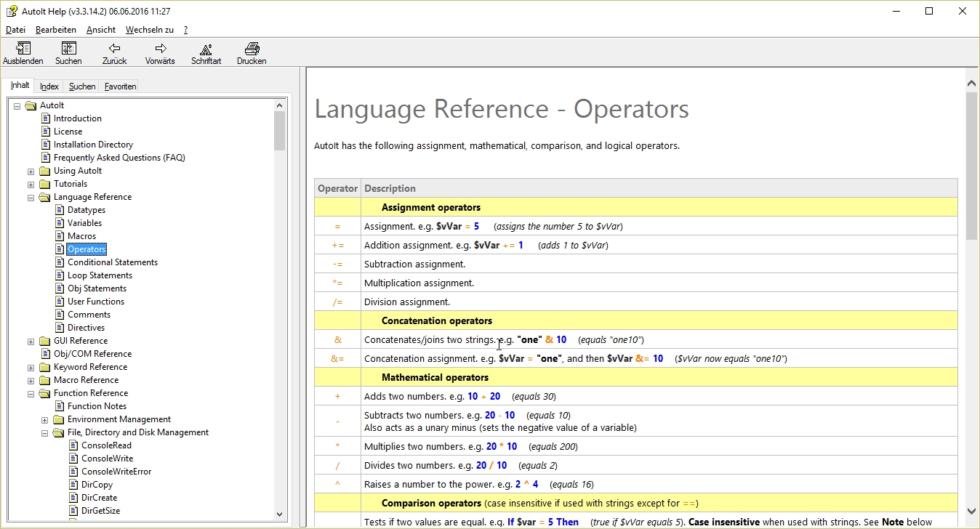Expand the Using AutoIt node
The height and width of the screenshot is (529, 980).
(x=31, y=171)
